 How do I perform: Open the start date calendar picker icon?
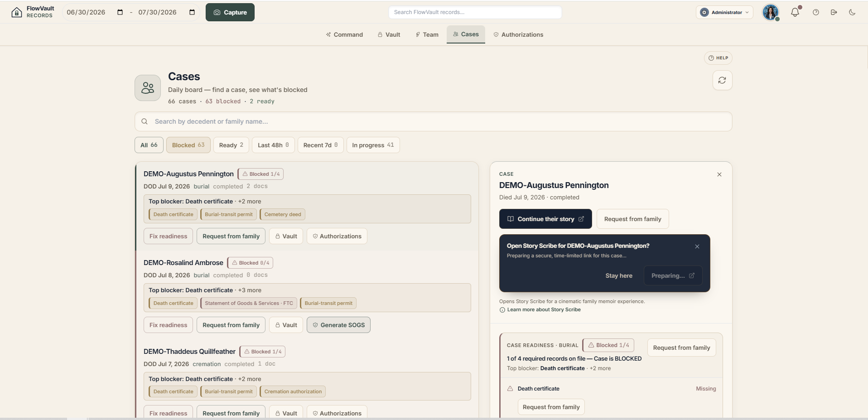[x=120, y=12]
